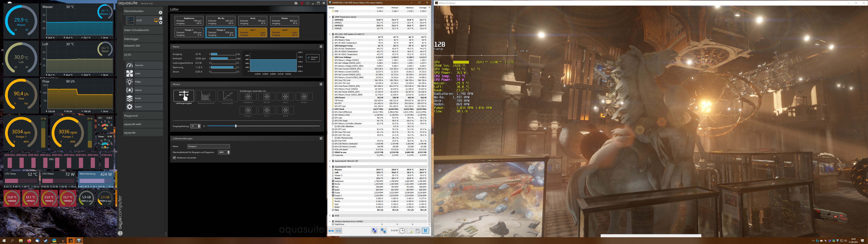Open the Lüftereinstellungen panel hamburger menu
Screen dimensions: 868x244
pos(321,138)
